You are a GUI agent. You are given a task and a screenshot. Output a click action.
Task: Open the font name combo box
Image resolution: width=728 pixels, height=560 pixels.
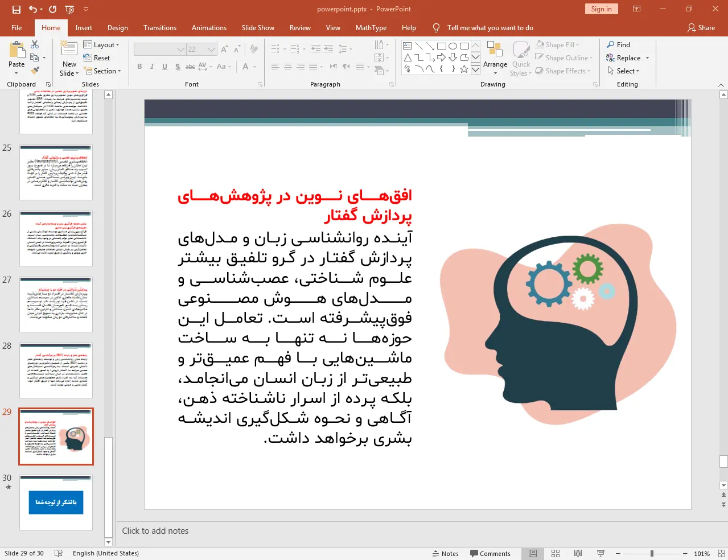click(x=159, y=50)
